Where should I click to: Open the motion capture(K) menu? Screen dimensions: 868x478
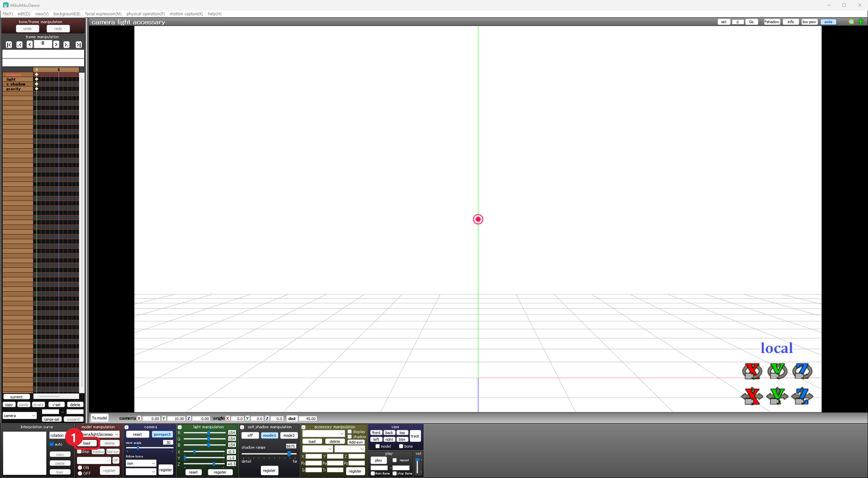click(x=186, y=14)
